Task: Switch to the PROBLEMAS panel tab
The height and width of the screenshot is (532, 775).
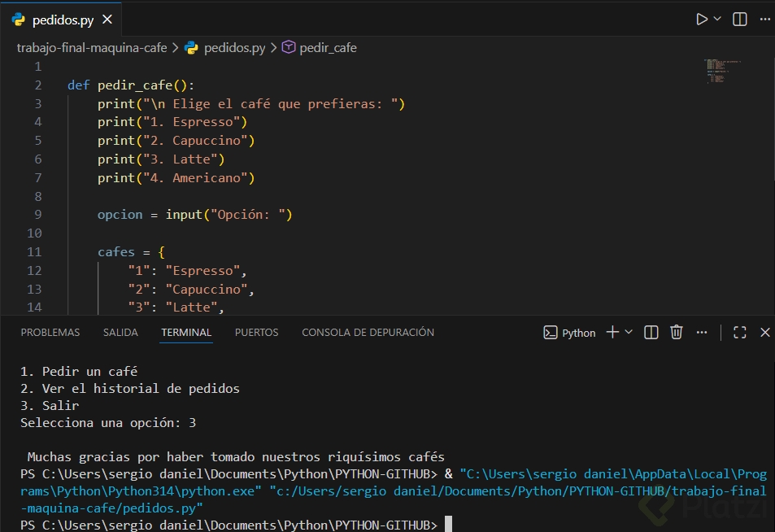Action: [50, 332]
